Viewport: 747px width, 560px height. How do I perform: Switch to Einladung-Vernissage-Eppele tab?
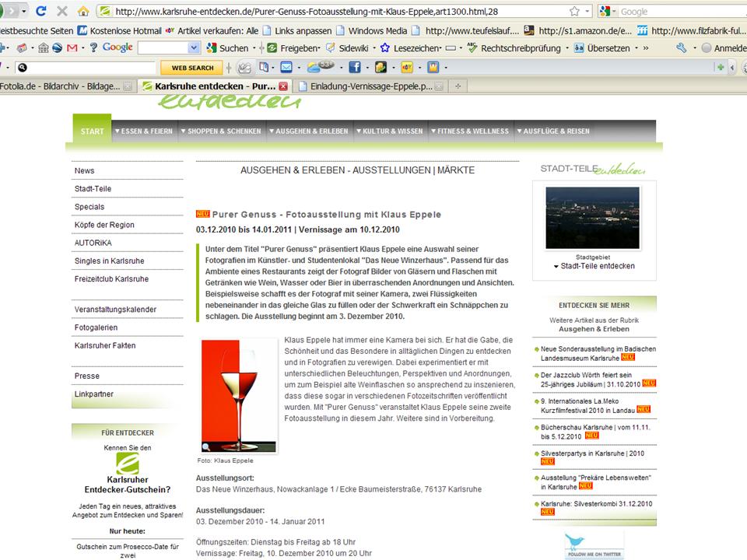coord(365,86)
